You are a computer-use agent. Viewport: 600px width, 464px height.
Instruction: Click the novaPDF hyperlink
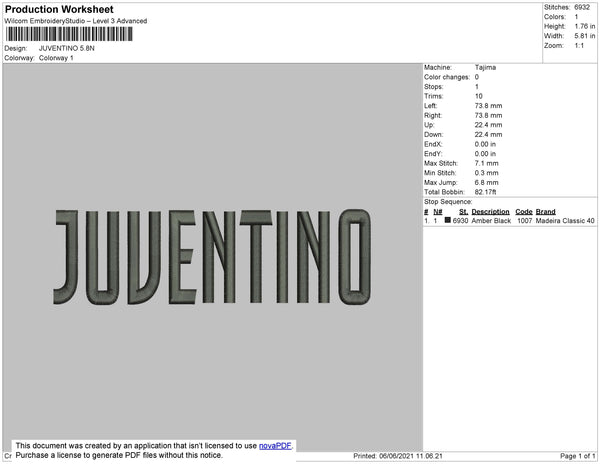pos(275,446)
